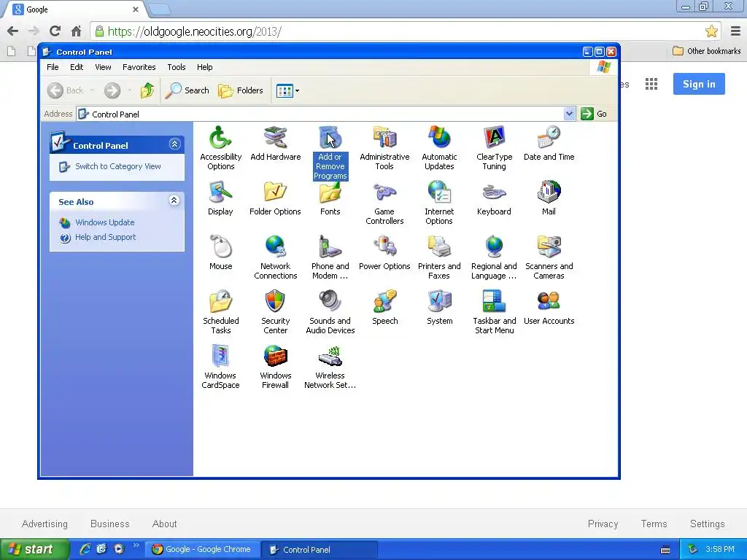Screen dimensions: 747x560
Task: Open the Tools menu
Action: (x=177, y=67)
